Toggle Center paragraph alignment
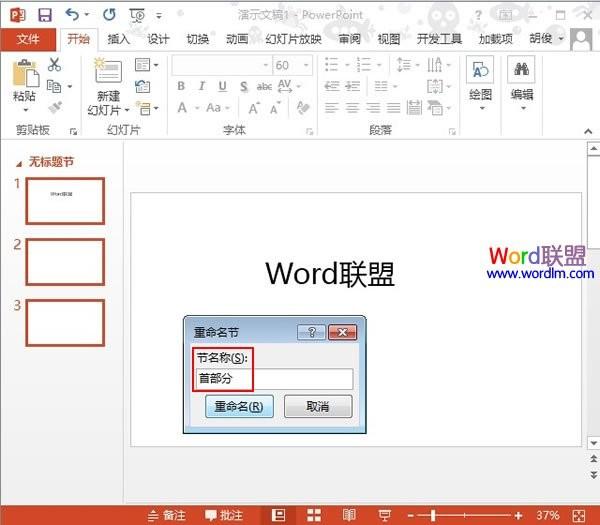Viewport: 600px width, 525px height. (x=352, y=108)
